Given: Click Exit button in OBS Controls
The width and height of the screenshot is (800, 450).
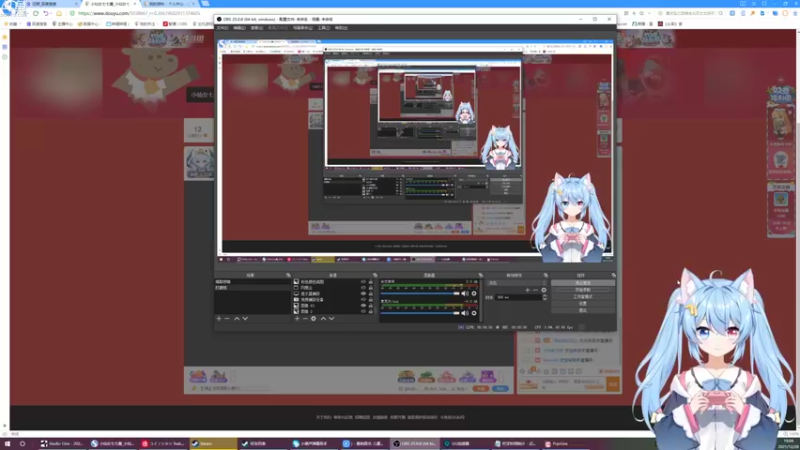Looking at the screenshot, I should (x=583, y=310).
